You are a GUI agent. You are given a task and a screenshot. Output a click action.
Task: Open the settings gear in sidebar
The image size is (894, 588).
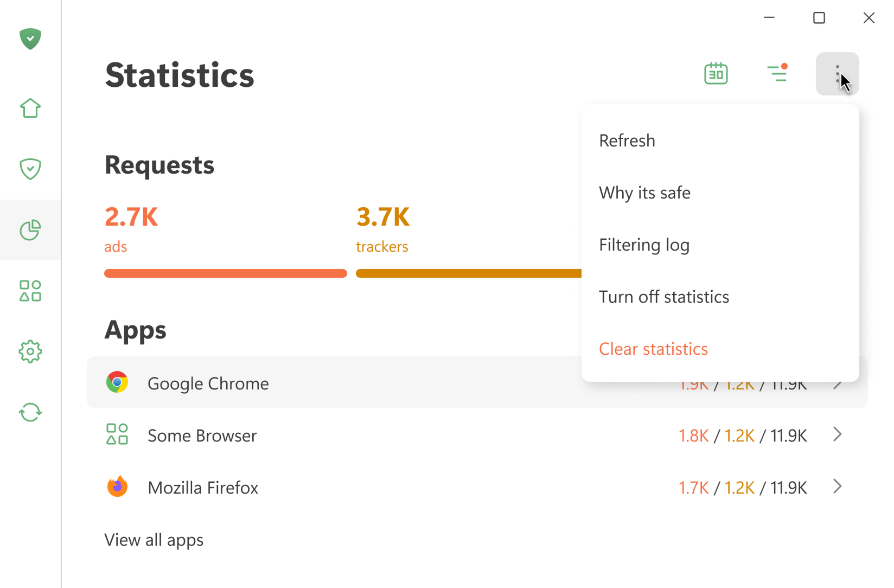[x=30, y=351]
